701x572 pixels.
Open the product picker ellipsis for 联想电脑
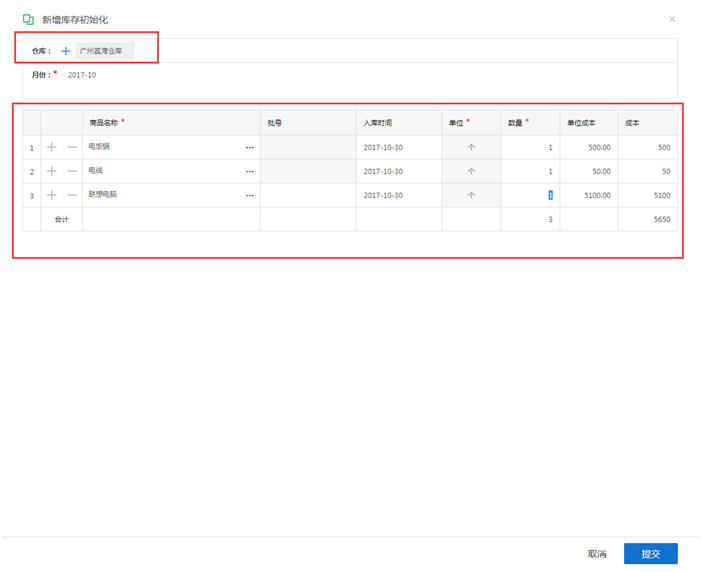pos(249,196)
